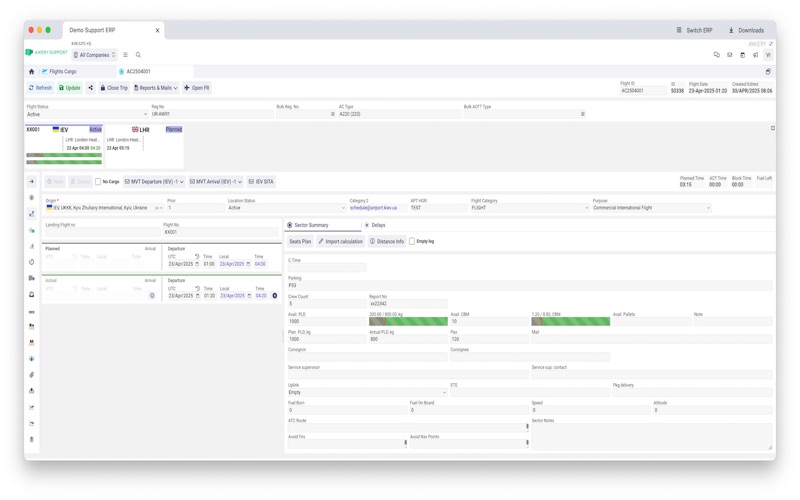Open calendar picker for actual local departure date
This screenshot has width=800, height=500.
tap(249, 295)
